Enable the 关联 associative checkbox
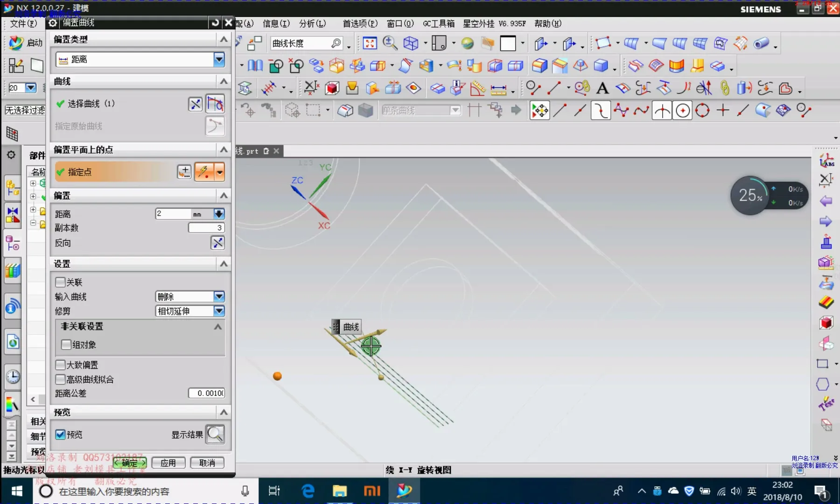The image size is (840, 504). 60,282
